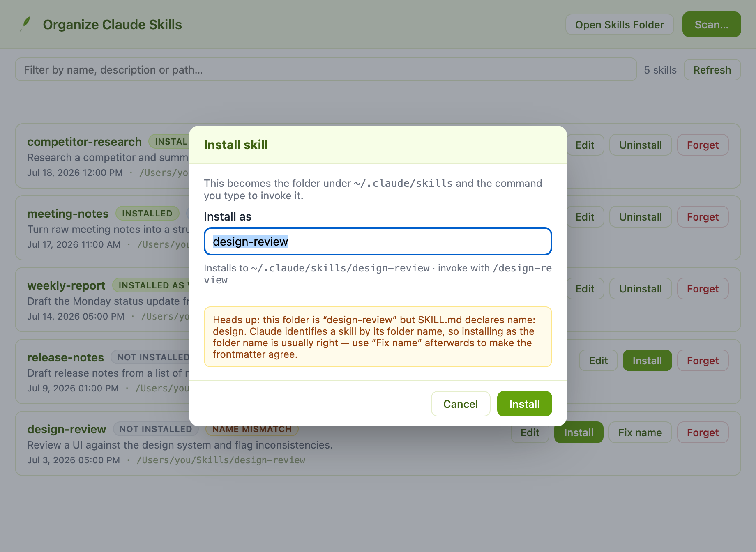Click the Install as name field
This screenshot has width=756, height=552.
378,241
